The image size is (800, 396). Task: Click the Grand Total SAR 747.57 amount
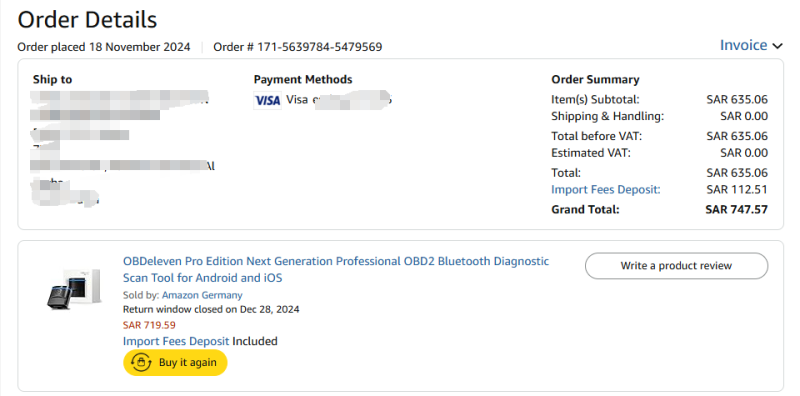point(736,209)
